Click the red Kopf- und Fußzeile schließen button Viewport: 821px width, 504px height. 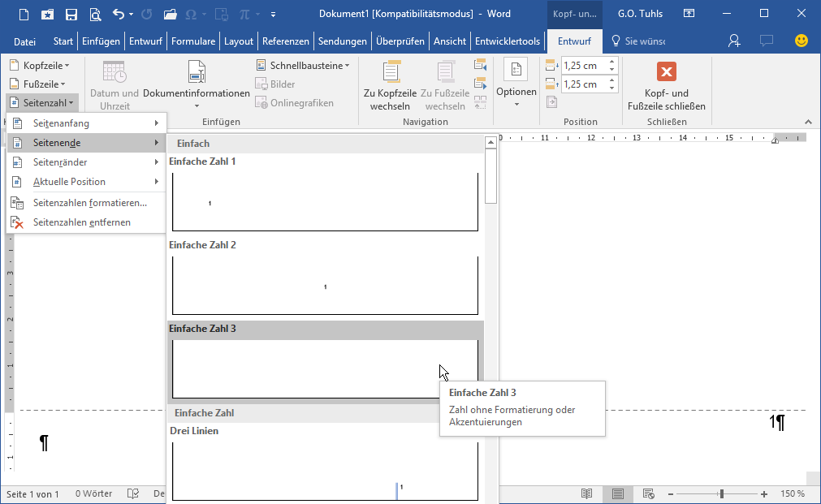[667, 86]
